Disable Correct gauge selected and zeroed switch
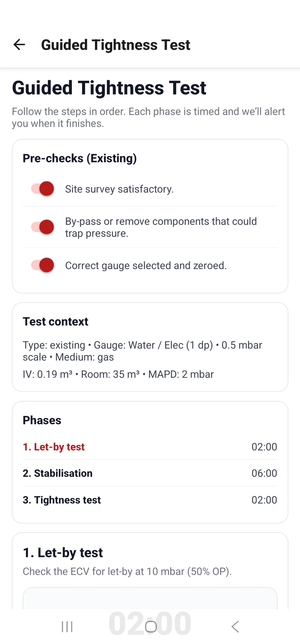The image size is (300, 644). (x=42, y=265)
